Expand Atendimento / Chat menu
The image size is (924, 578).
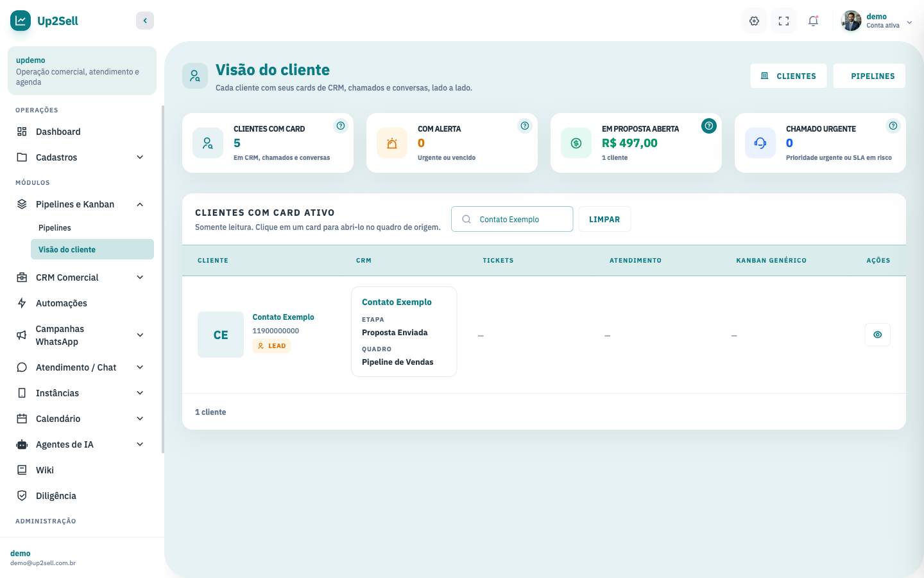pos(82,367)
